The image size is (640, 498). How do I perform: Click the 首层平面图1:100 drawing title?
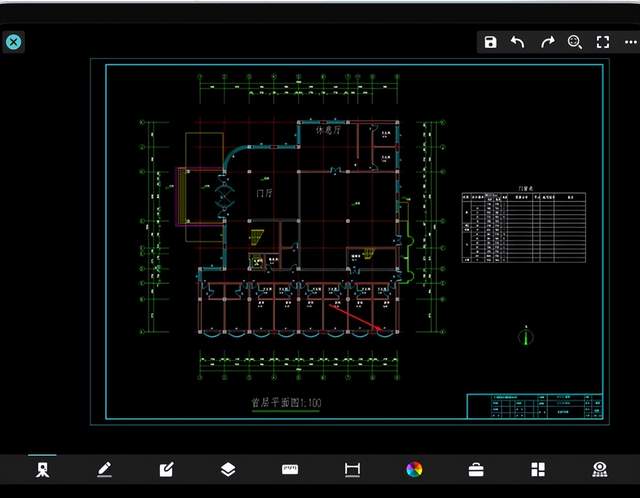pos(286,403)
